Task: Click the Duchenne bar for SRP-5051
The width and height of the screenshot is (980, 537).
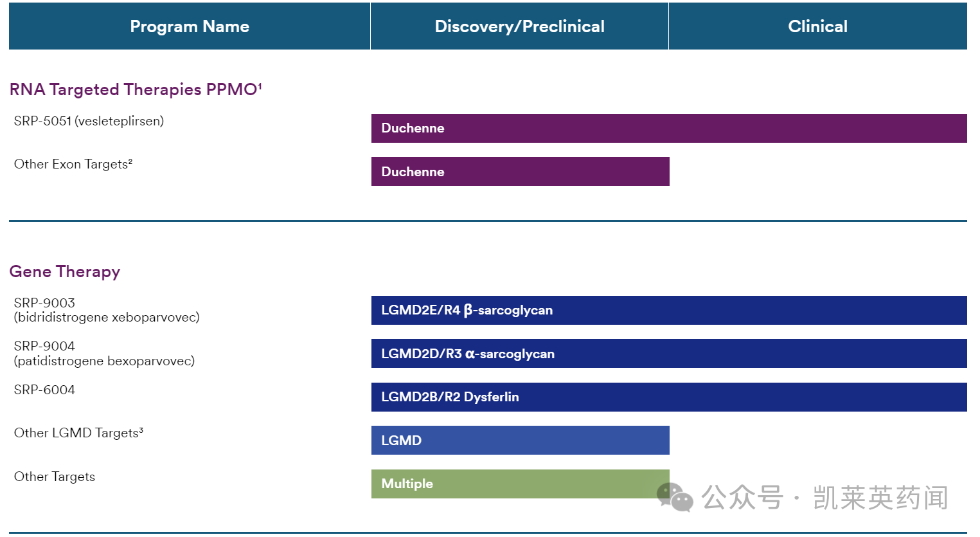Action: click(669, 128)
